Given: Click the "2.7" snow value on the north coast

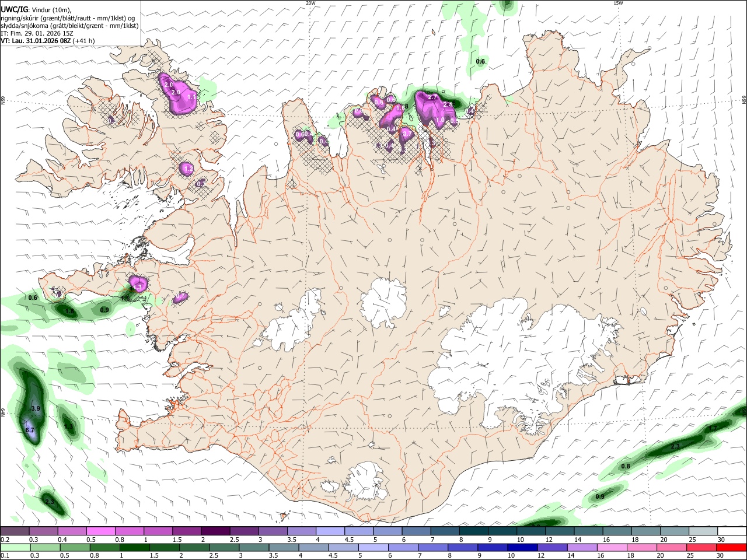Looking at the screenshot, I should (x=433, y=97).
